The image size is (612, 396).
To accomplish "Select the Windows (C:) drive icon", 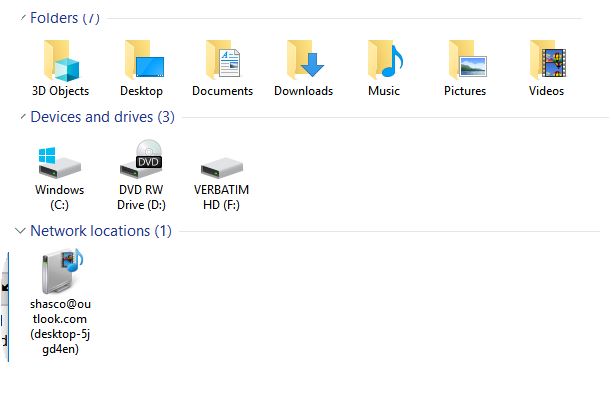I will [x=59, y=162].
